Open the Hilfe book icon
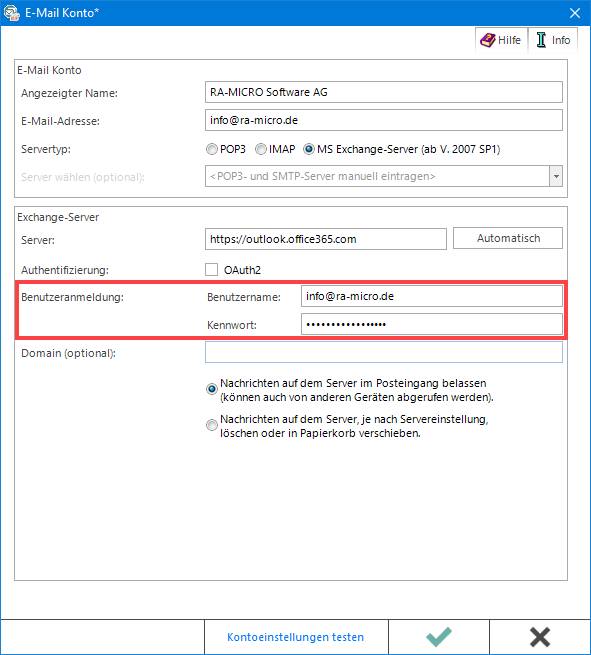 (487, 40)
